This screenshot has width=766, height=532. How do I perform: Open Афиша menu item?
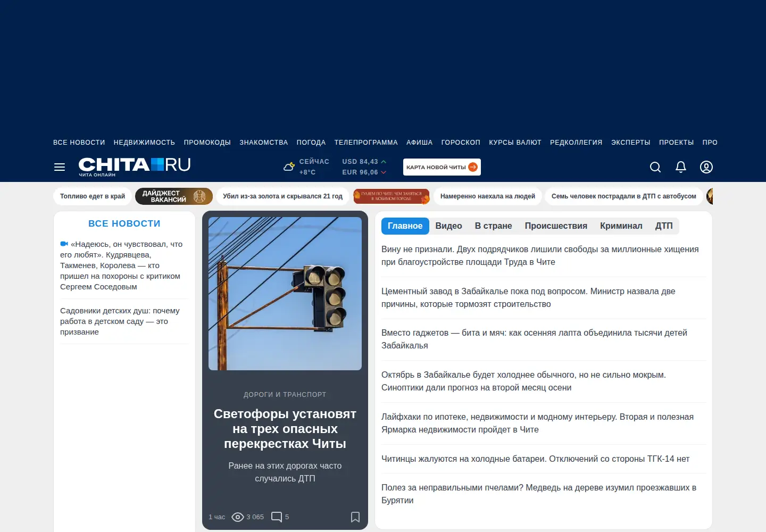tap(420, 143)
